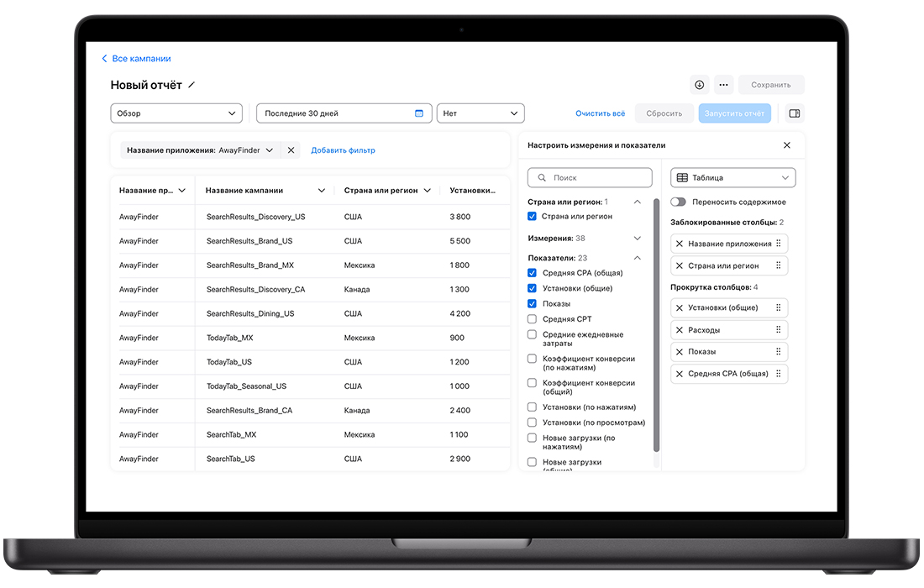
Task: Click the download report icon
Action: [699, 85]
